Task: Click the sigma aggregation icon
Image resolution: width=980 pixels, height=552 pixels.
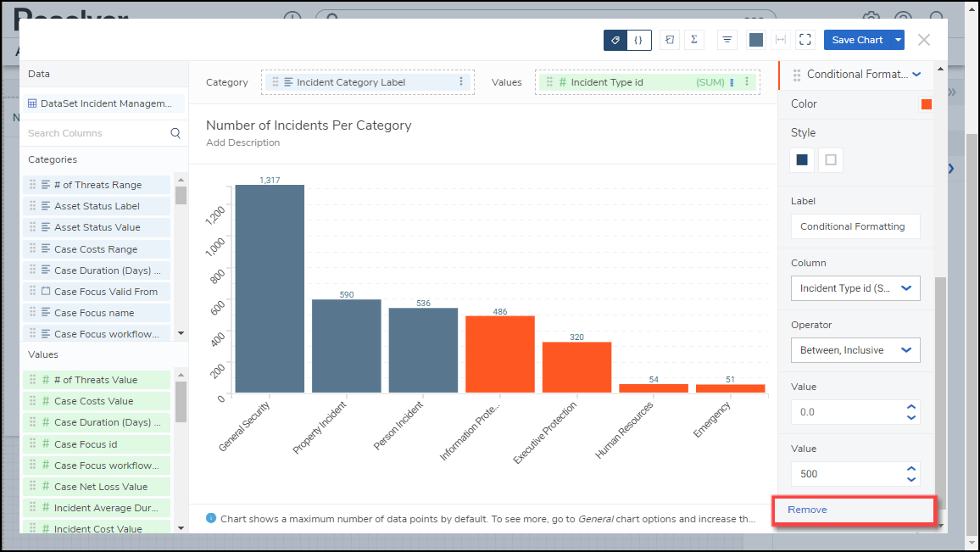Action: (x=694, y=40)
